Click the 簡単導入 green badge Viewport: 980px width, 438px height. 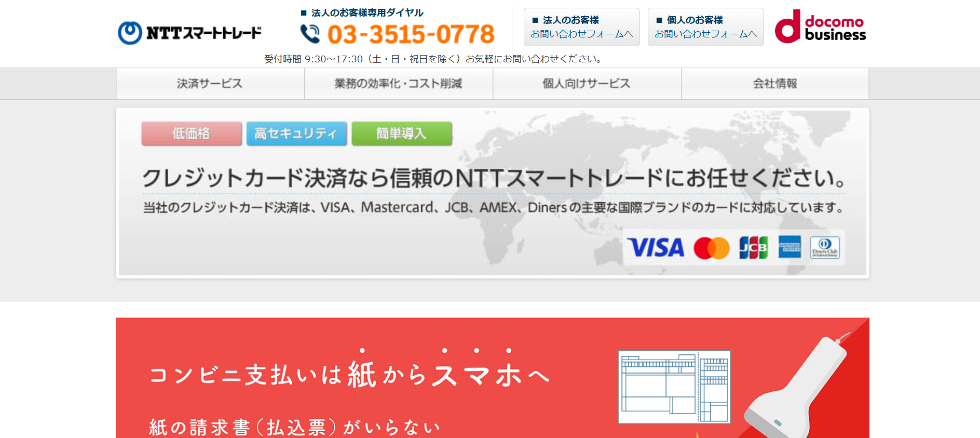(402, 134)
